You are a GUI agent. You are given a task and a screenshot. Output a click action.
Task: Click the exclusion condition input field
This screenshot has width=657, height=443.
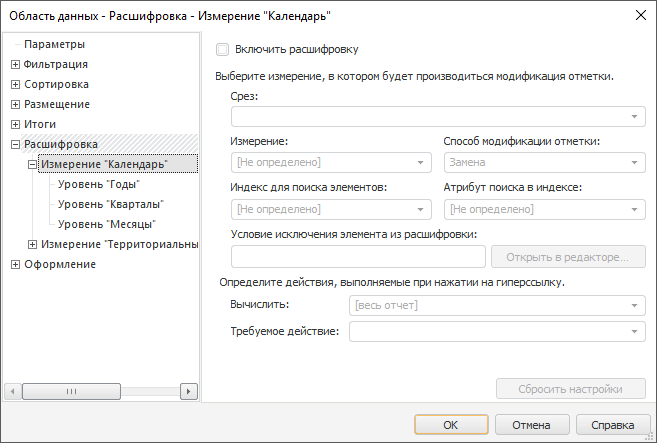click(358, 257)
